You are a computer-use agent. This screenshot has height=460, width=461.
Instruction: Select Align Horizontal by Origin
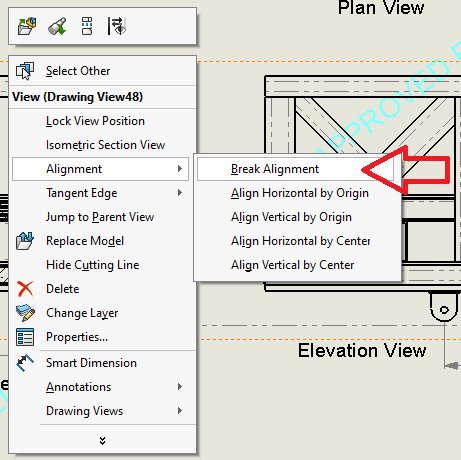tap(300, 193)
